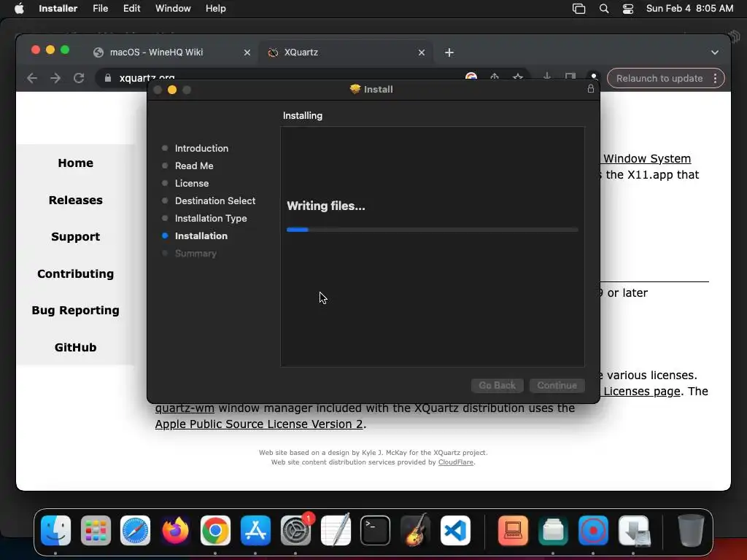
Task: Close the XQuartz tab
Action: (x=421, y=52)
